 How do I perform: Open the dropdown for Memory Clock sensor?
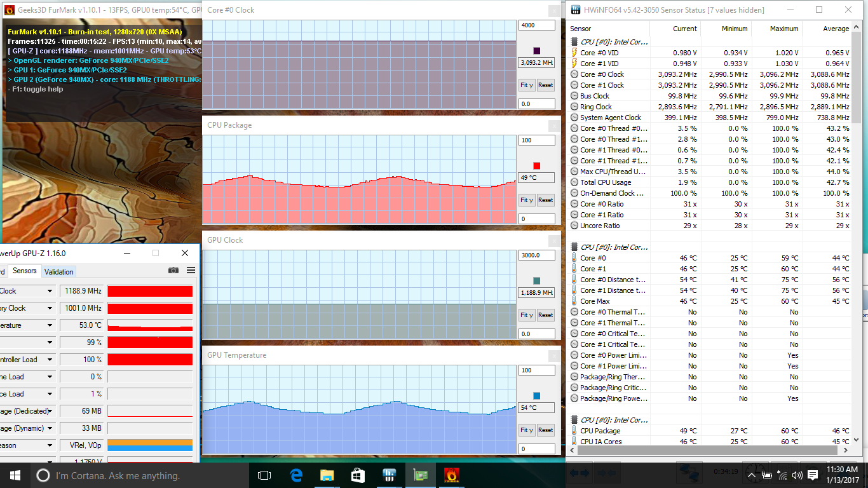(x=50, y=308)
